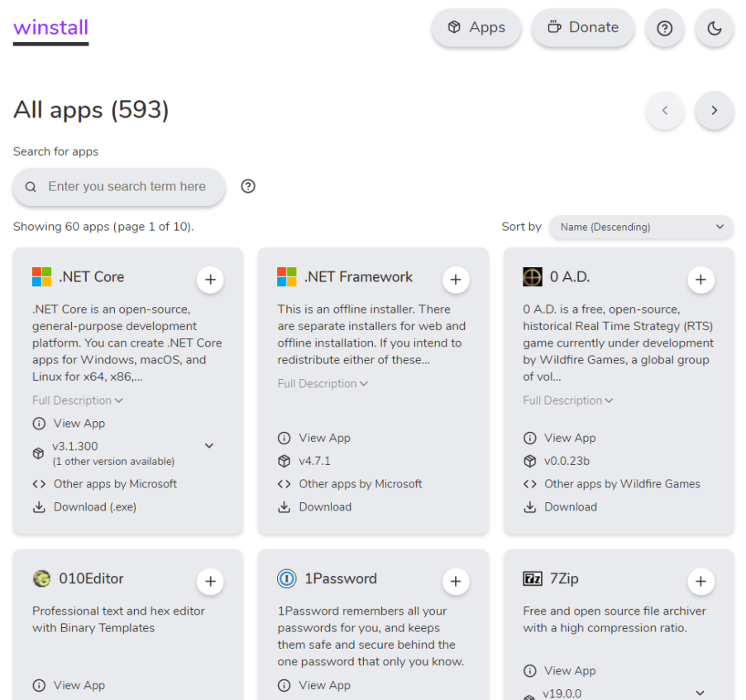Click the Microsoft logo on .NET Core card
This screenshot has width=746, height=700.
click(42, 277)
